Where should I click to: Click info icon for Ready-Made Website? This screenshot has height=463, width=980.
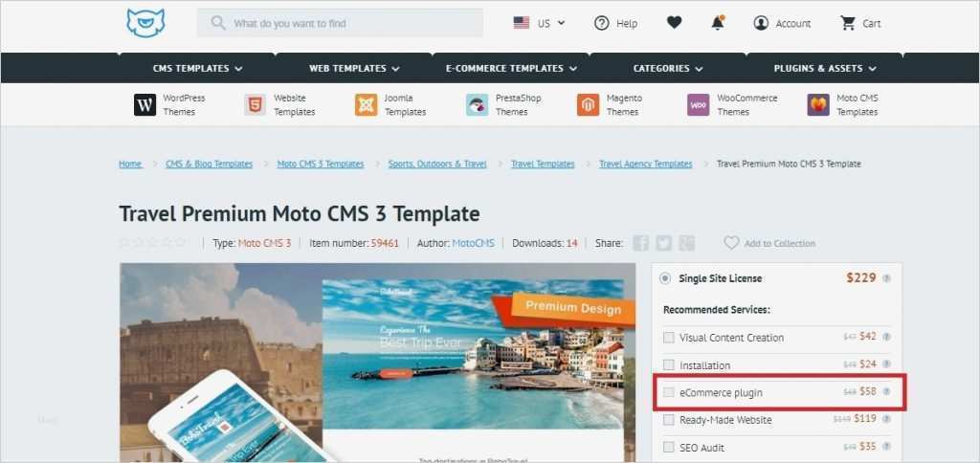coord(886,419)
